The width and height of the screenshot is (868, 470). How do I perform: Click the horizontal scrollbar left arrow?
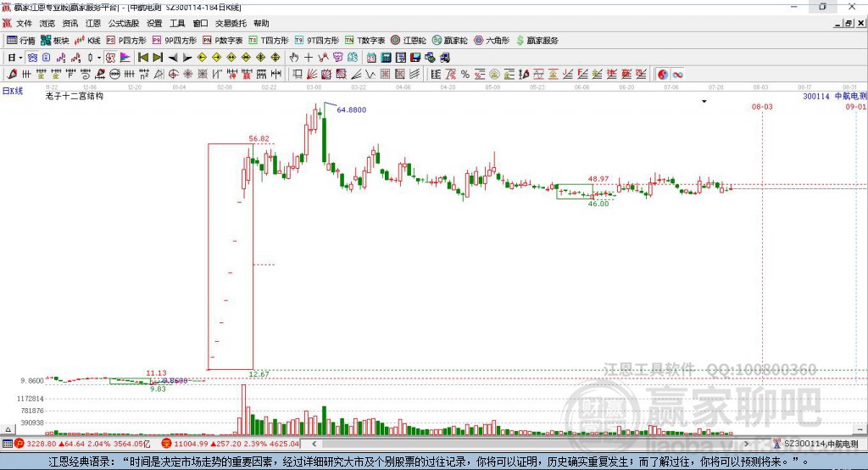[314, 444]
